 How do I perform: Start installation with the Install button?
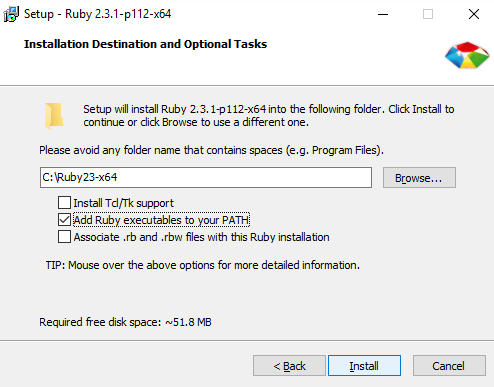(364, 366)
